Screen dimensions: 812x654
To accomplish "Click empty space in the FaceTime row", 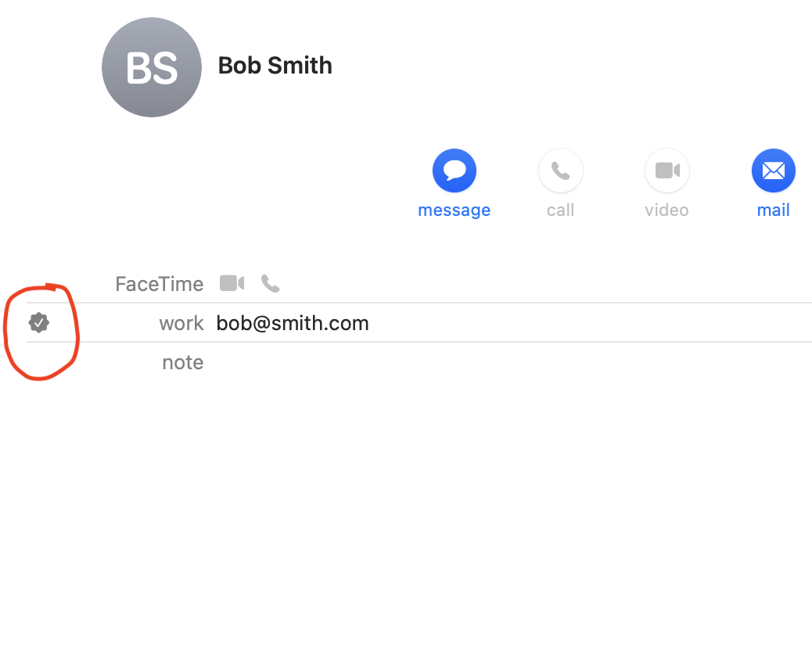I will [x=544, y=284].
